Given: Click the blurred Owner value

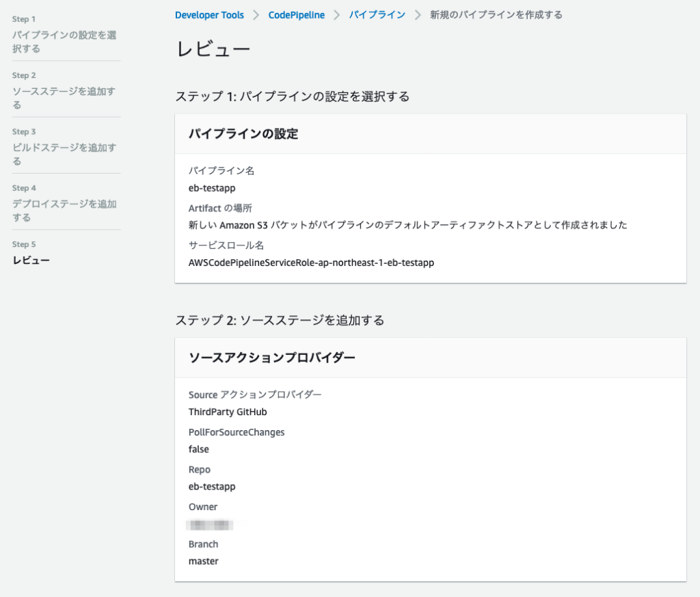Looking at the screenshot, I should (x=211, y=525).
